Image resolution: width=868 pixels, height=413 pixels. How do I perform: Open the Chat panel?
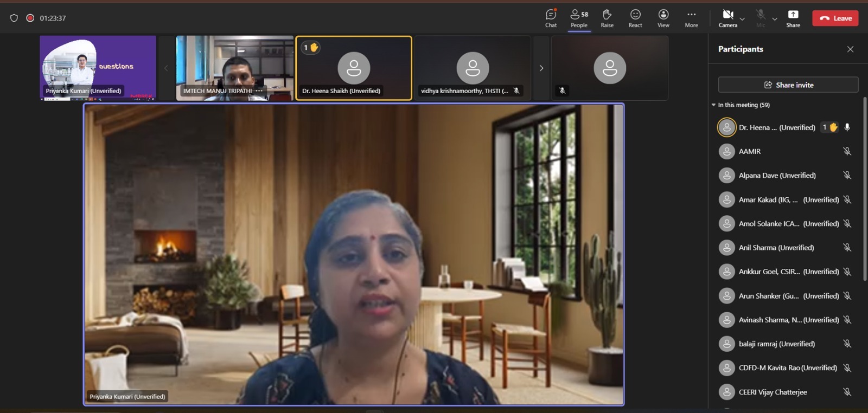click(551, 18)
